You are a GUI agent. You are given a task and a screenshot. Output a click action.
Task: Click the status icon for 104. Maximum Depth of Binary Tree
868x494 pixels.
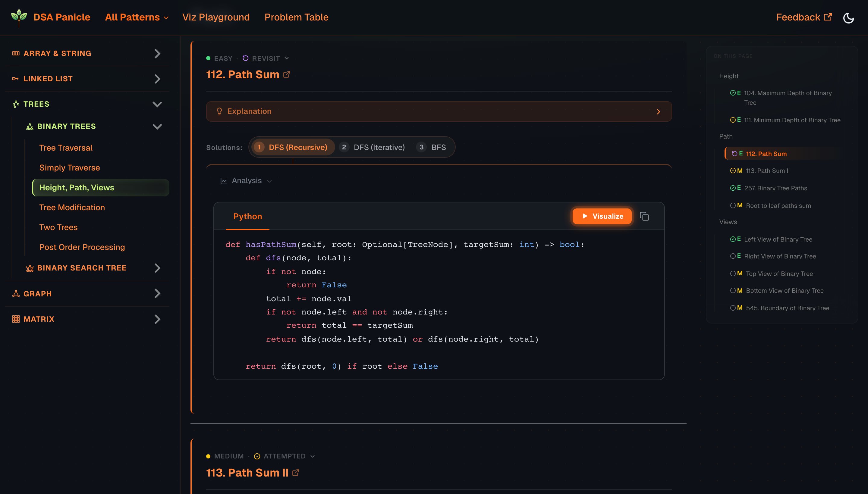733,93
